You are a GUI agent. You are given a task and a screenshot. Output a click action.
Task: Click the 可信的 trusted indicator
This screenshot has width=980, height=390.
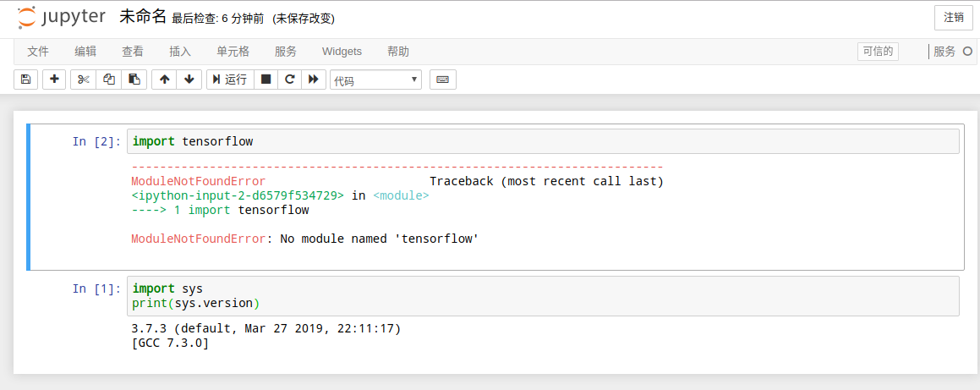pos(879,52)
